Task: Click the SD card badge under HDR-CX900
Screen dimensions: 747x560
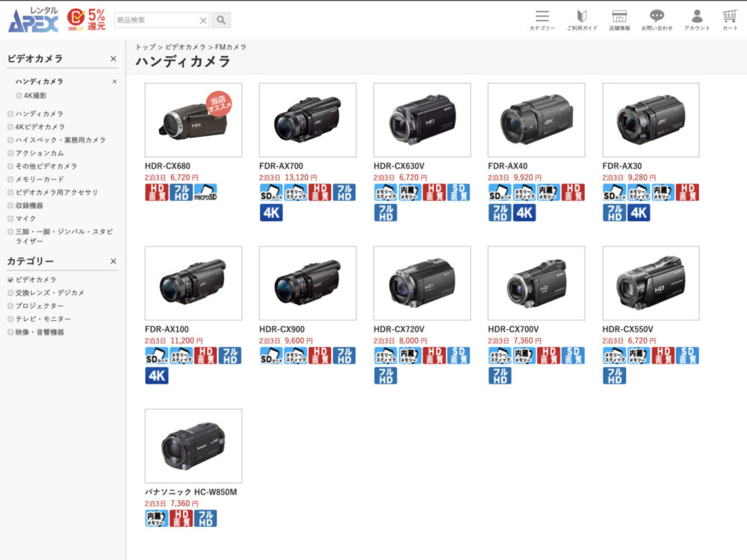Action: (271, 355)
